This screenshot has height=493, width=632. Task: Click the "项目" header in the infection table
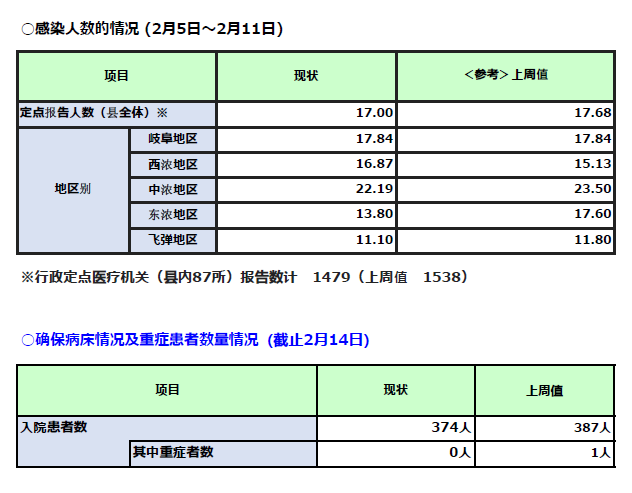point(117,76)
